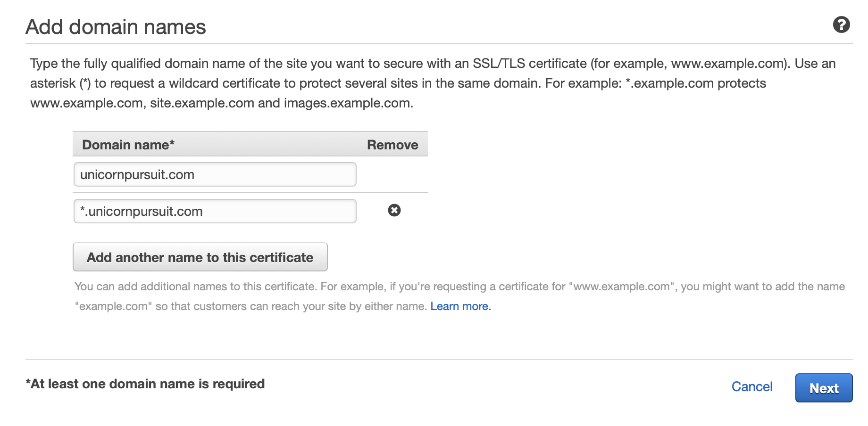Click the help question mark icon
Viewport: 868px width, 426px height.
(841, 25)
